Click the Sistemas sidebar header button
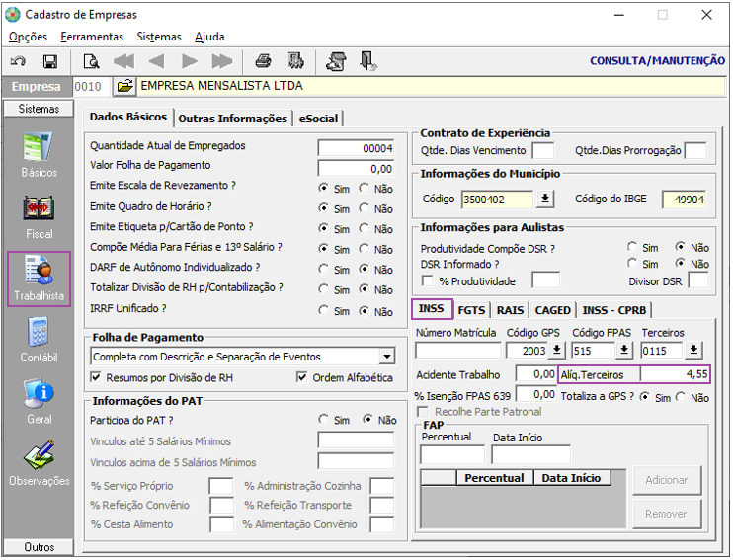This screenshot has width=733, height=560. point(39,109)
